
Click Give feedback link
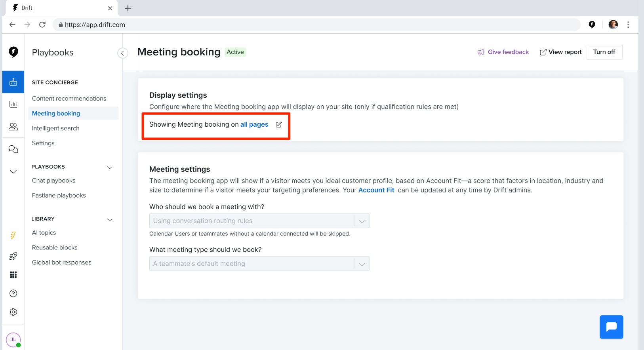point(503,52)
